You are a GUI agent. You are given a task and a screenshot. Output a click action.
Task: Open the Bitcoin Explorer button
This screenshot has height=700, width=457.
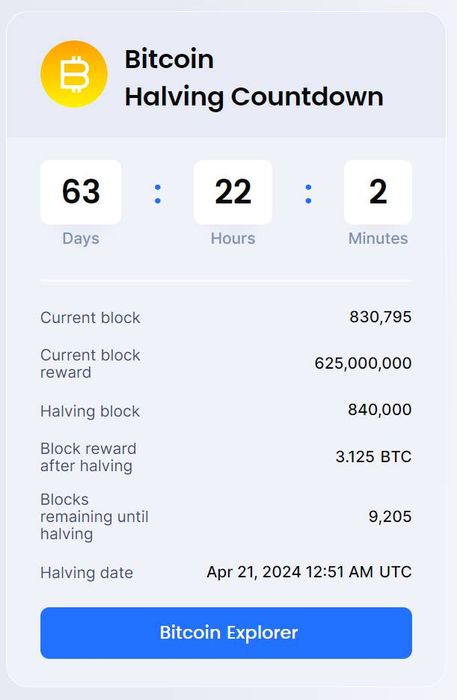pos(226,633)
